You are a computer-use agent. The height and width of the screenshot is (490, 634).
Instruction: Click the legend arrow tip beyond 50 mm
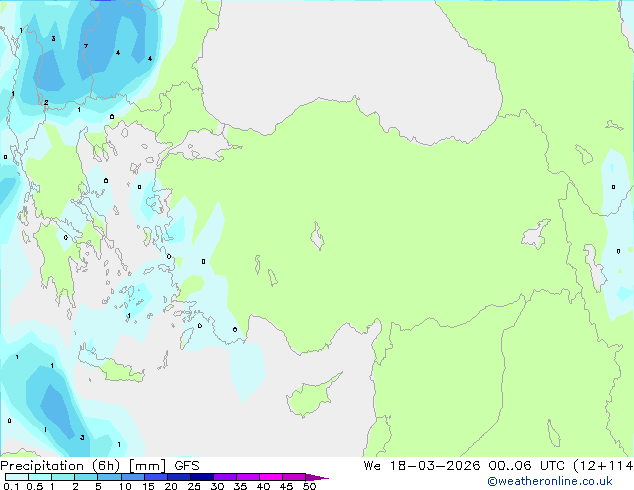[x=317, y=477]
